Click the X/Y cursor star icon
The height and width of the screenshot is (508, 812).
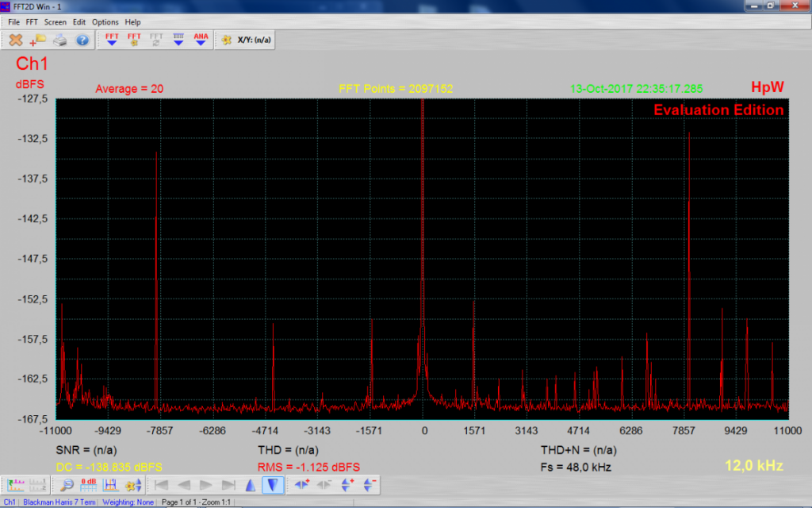(x=227, y=40)
